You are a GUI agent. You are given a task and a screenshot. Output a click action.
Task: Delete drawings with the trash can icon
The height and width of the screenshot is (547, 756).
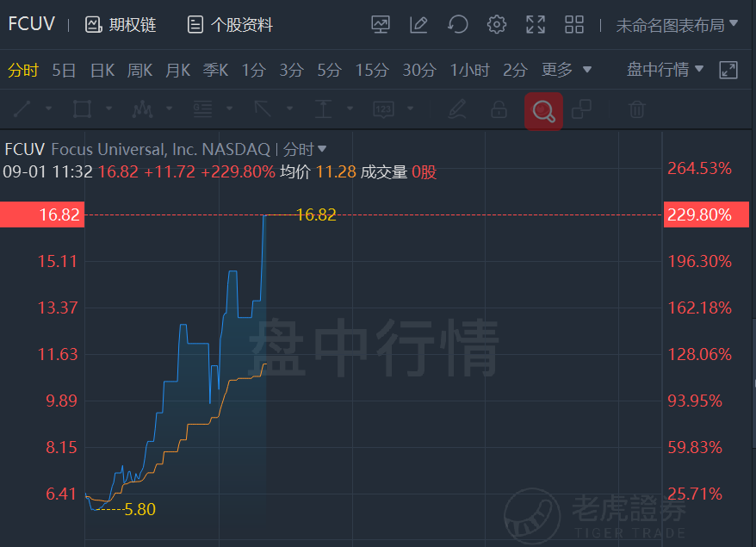pos(636,109)
